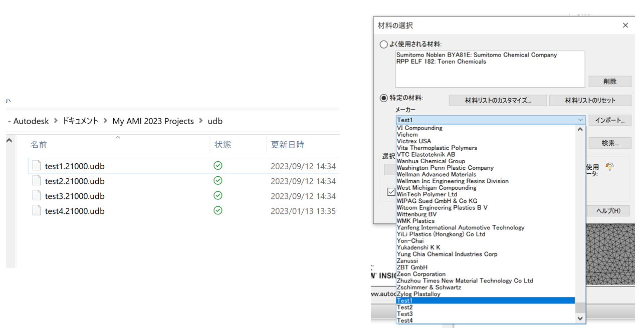This screenshot has height=330, width=644.
Task: Select the よく使用される材料 radio button
Action: pyautogui.click(x=383, y=44)
